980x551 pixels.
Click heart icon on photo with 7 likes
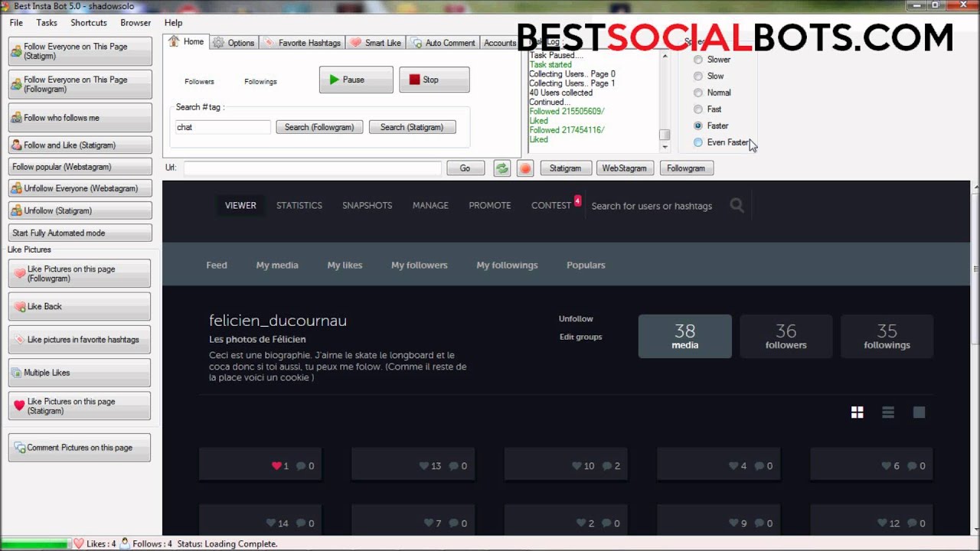pyautogui.click(x=428, y=523)
